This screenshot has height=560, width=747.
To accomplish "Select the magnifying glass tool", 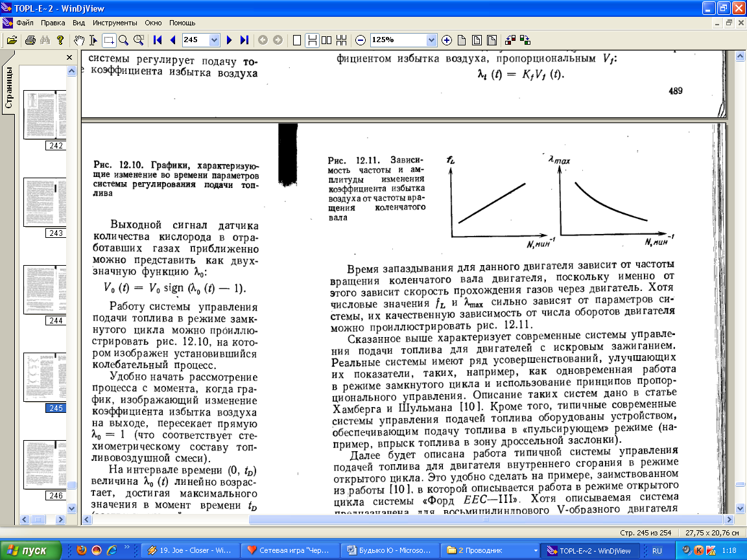I will point(123,40).
